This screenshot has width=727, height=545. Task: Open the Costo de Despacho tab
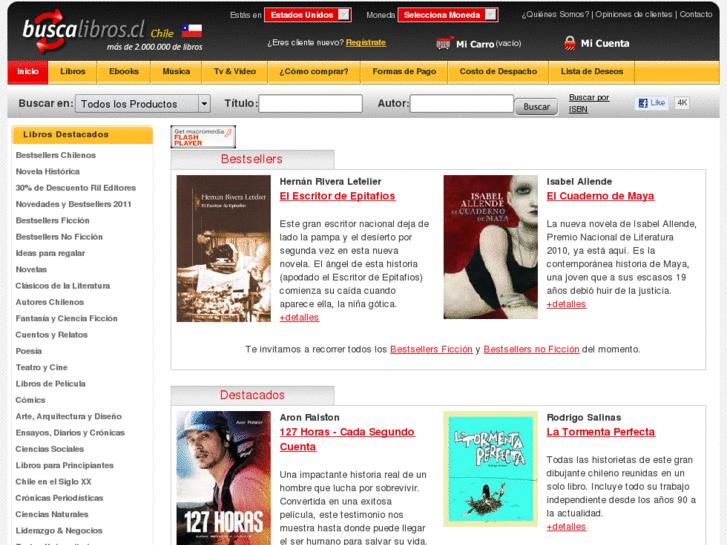click(x=498, y=71)
